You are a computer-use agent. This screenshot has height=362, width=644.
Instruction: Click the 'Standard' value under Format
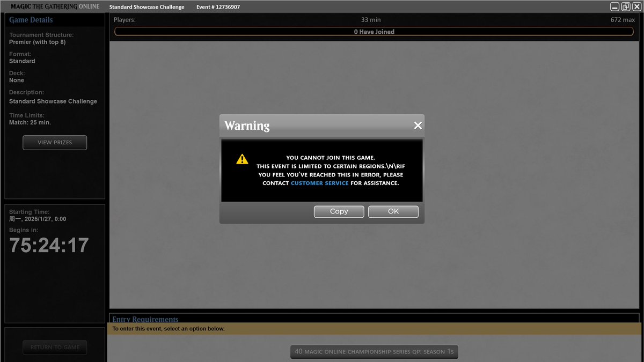click(x=22, y=61)
